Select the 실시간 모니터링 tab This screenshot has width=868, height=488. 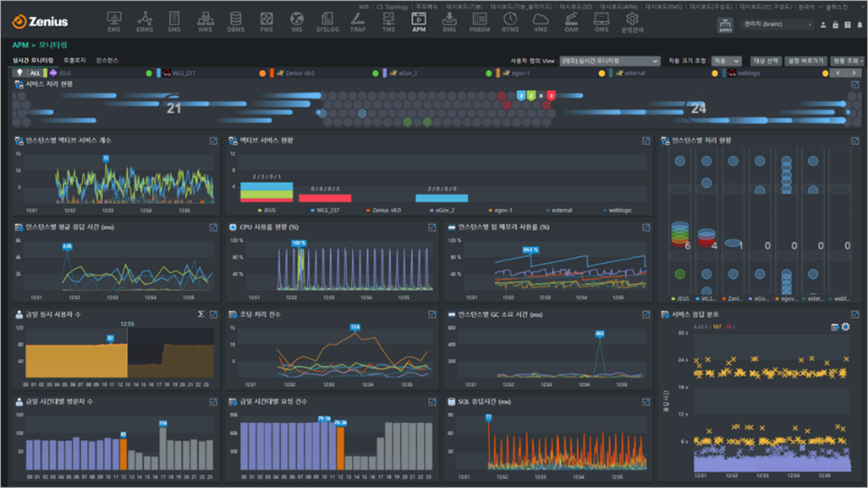point(33,60)
